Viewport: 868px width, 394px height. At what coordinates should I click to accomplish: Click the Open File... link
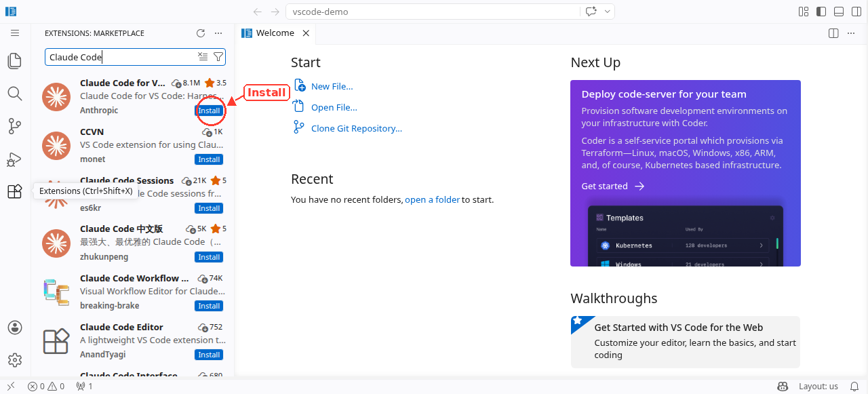click(x=334, y=108)
